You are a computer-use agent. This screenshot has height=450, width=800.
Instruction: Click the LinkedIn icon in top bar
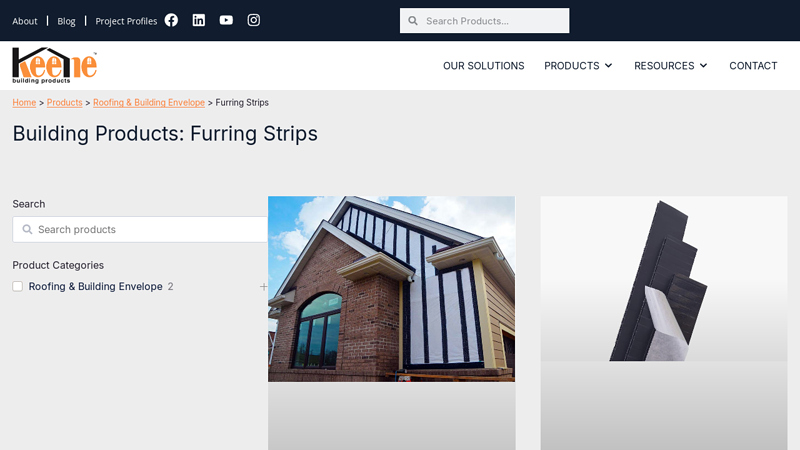tap(199, 20)
